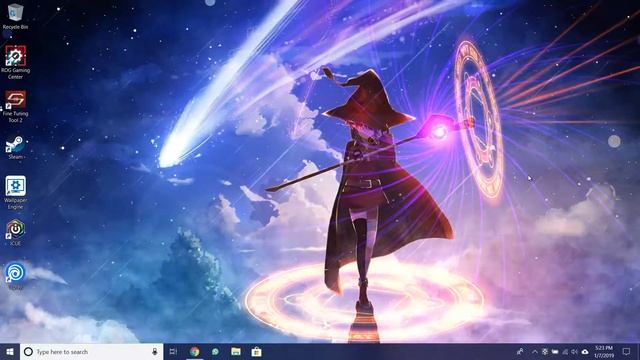Open the Recycle Bin desktop icon
640x360 pixels.
[16, 16]
